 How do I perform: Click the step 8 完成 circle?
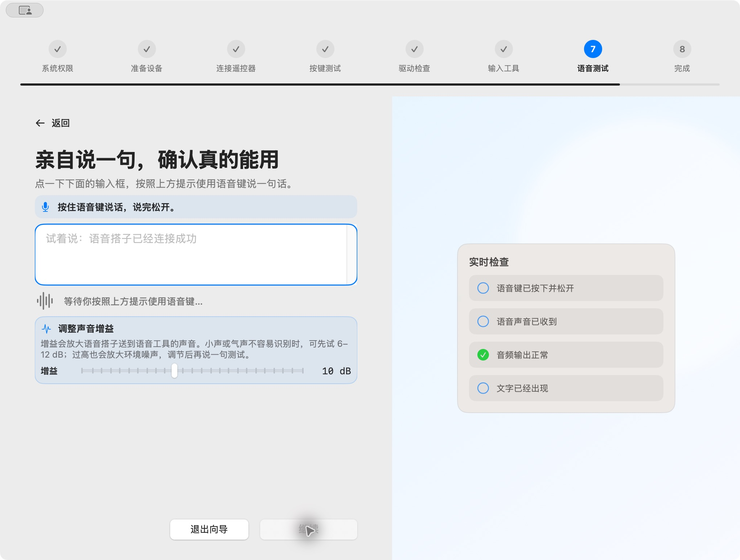tap(682, 49)
